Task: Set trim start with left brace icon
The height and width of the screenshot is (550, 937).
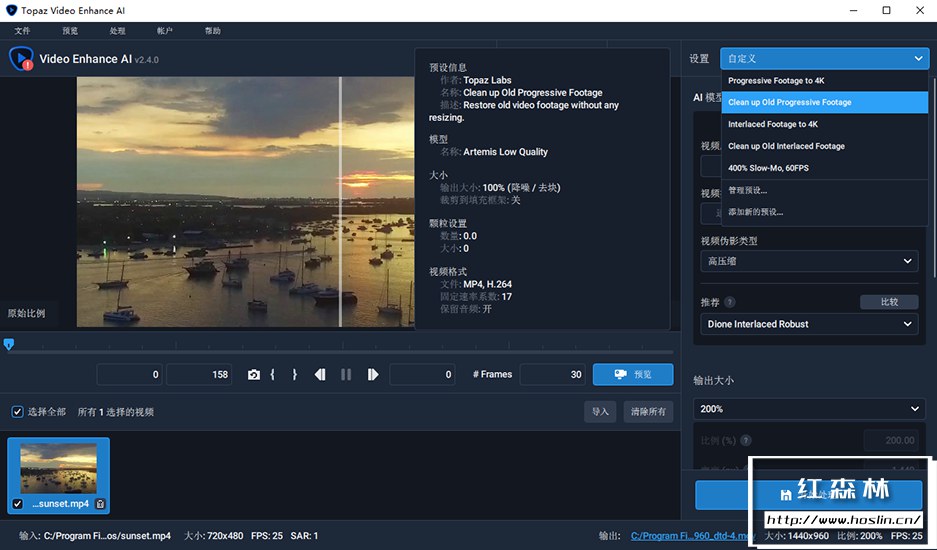Action: coord(273,375)
